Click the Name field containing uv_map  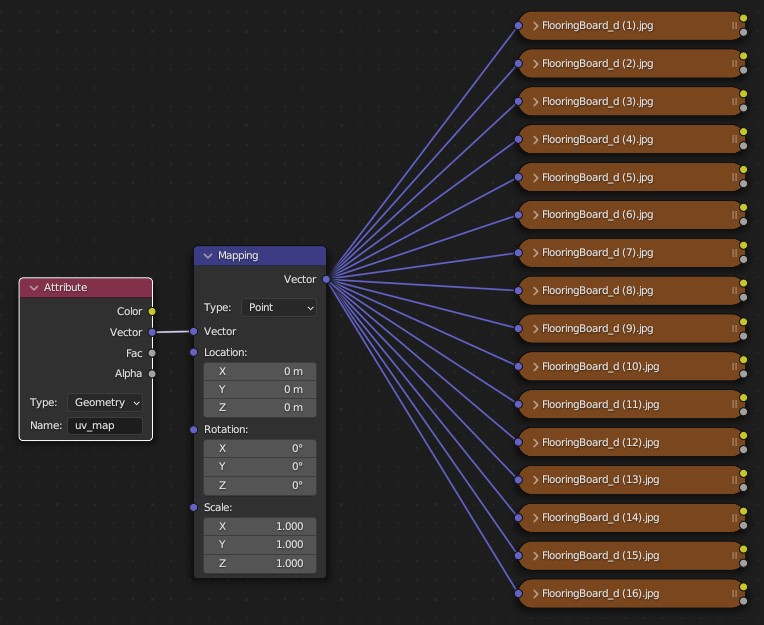(105, 425)
